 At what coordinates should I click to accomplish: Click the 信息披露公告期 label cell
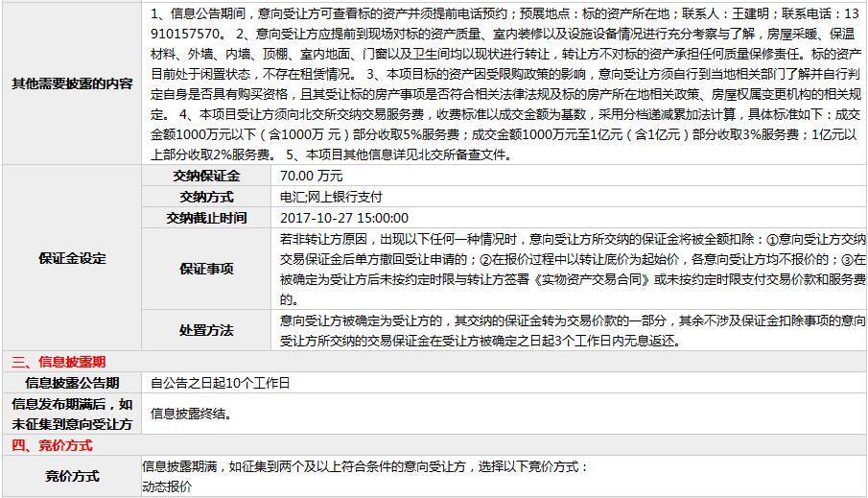point(72,383)
